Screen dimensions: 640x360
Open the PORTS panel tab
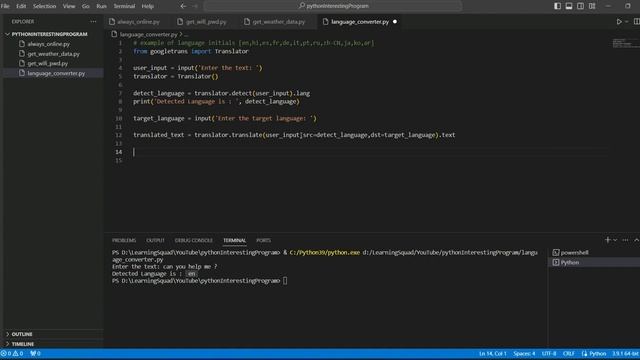pyautogui.click(x=263, y=240)
